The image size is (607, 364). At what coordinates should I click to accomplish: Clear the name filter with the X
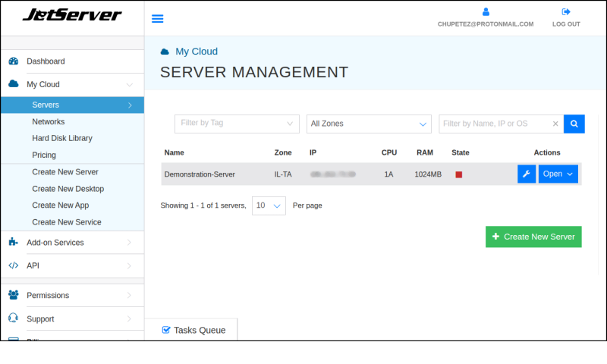point(555,124)
